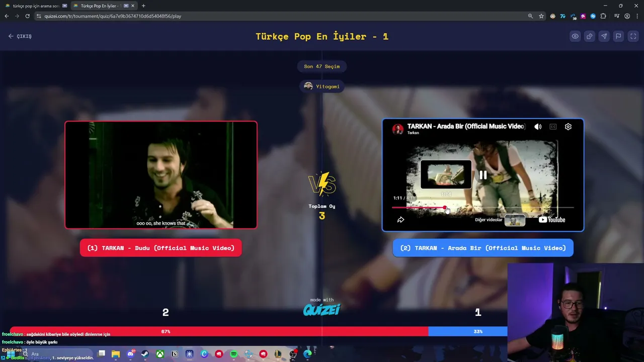Go back in browser history
Screen dimensions: 644x362
click(x=7, y=16)
